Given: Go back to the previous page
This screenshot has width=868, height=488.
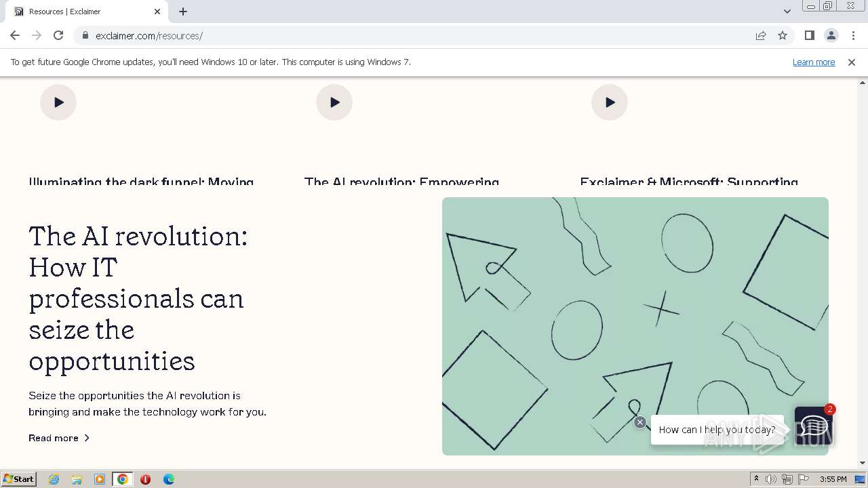Looking at the screenshot, I should pos(15,35).
